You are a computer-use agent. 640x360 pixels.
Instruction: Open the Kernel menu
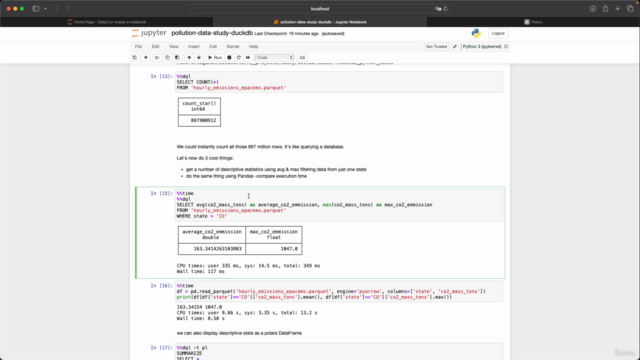[x=233, y=47]
